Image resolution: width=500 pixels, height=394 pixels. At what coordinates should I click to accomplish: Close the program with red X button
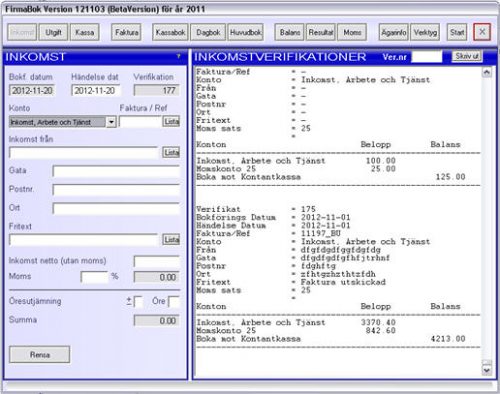tap(482, 32)
